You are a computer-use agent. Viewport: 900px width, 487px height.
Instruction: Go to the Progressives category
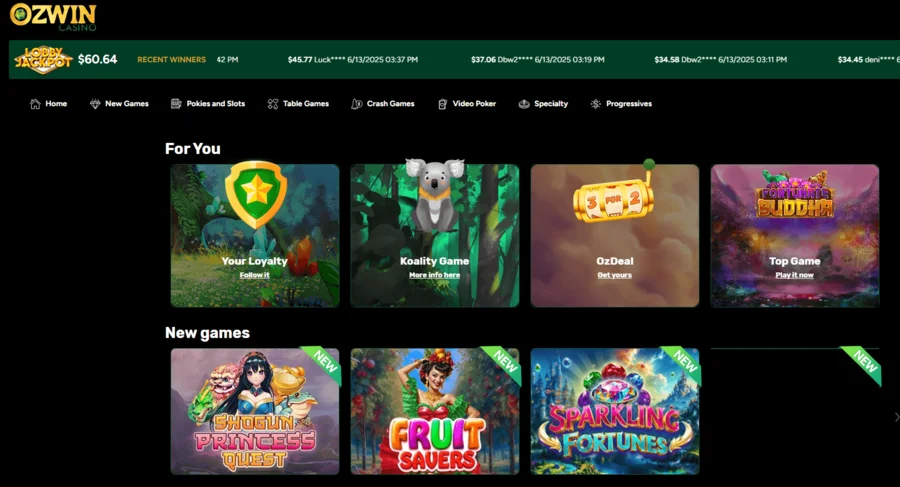(621, 104)
